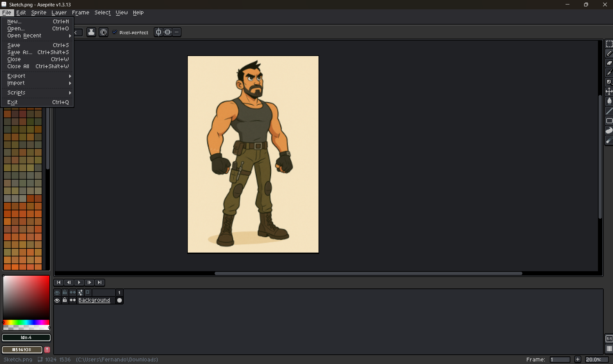This screenshot has width=613, height=364.
Task: Select the Eyedropper tool
Action: [609, 73]
